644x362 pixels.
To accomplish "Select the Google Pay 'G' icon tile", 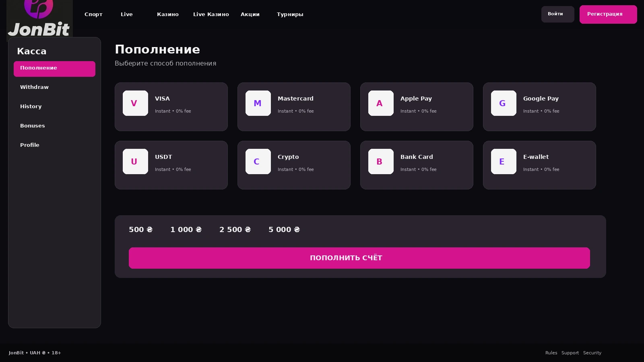I will click(504, 103).
